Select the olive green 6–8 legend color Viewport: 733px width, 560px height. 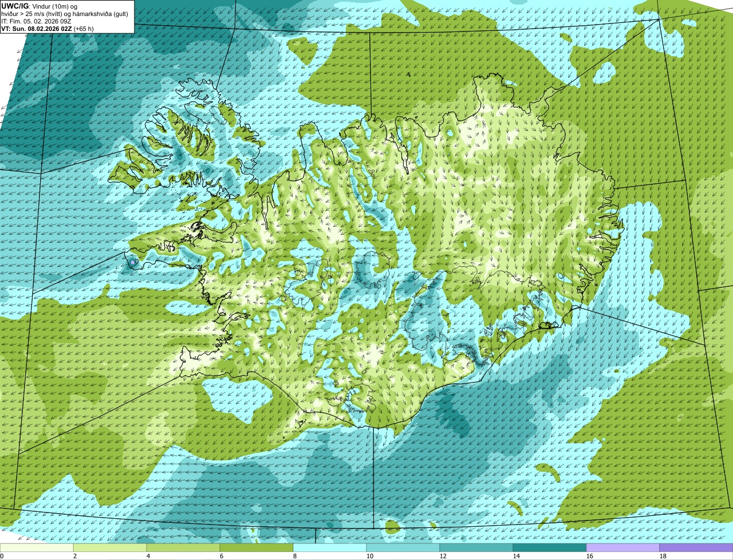tap(257, 547)
